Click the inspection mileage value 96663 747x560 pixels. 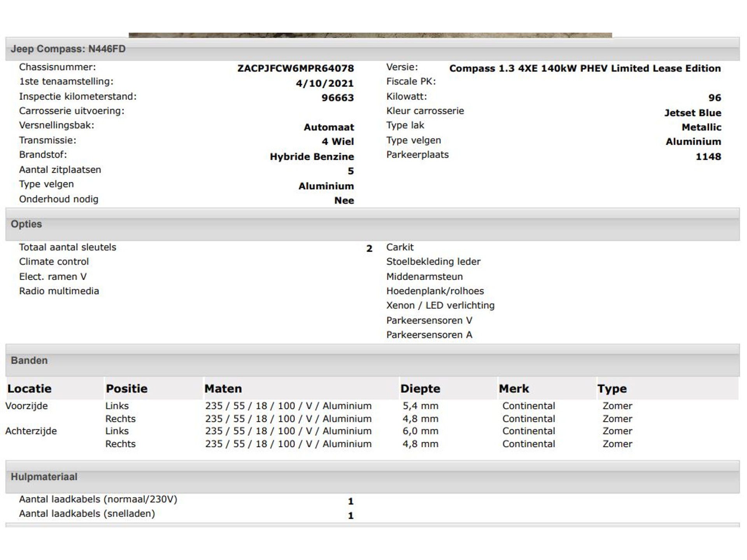pyautogui.click(x=337, y=98)
